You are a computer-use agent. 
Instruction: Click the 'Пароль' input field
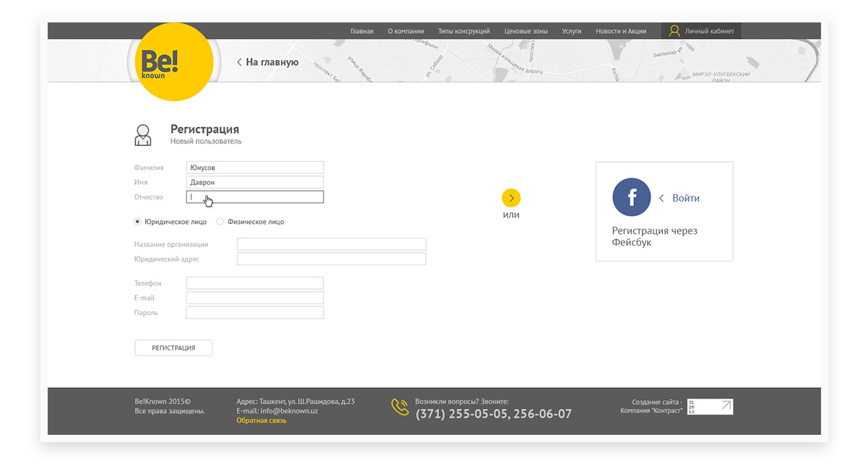255,313
